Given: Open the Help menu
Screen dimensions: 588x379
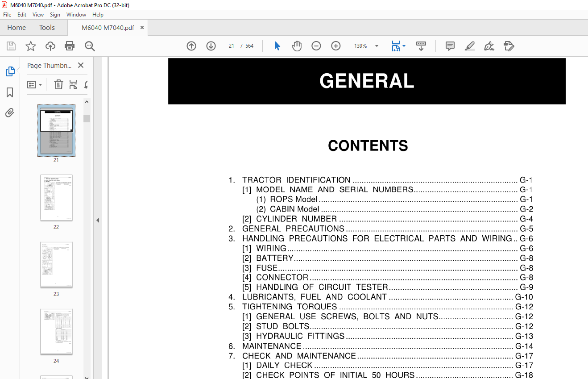Looking at the screenshot, I should click(98, 15).
